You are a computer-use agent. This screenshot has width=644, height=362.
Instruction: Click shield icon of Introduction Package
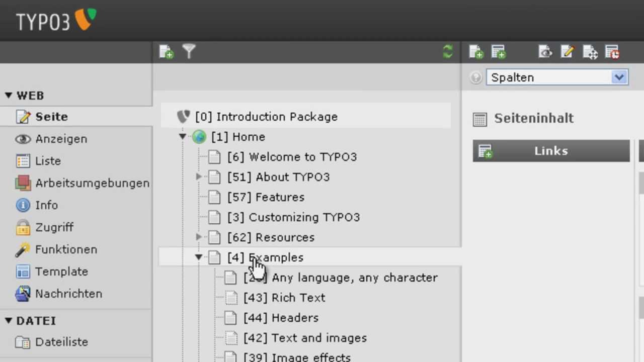[x=183, y=117]
